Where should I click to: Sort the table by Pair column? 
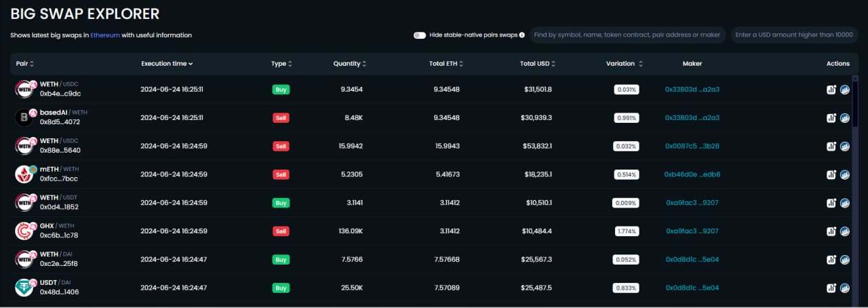pos(25,64)
